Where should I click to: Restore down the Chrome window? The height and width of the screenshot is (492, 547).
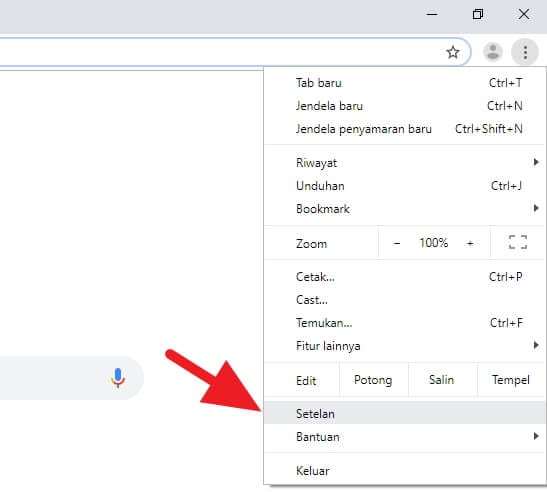478,15
